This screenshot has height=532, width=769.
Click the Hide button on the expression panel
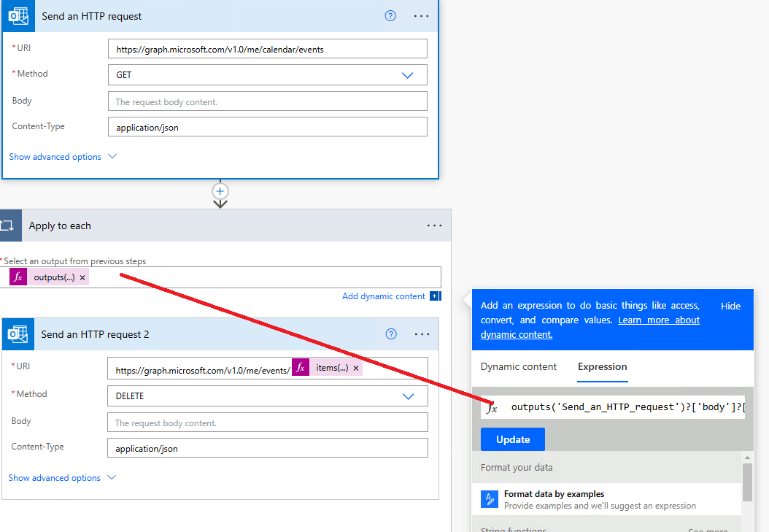[730, 306]
